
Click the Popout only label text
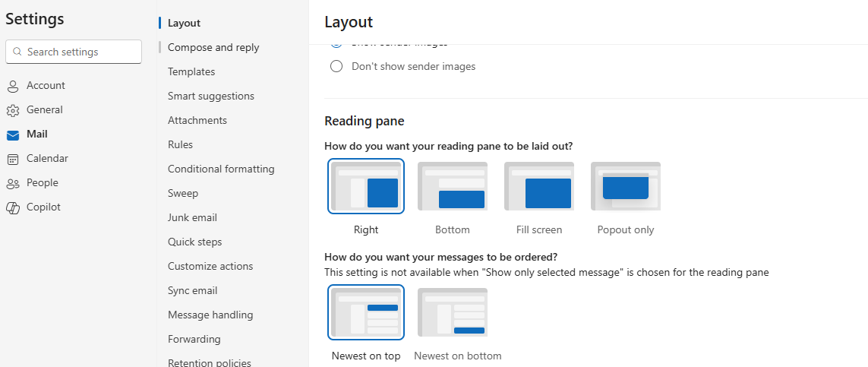point(626,229)
